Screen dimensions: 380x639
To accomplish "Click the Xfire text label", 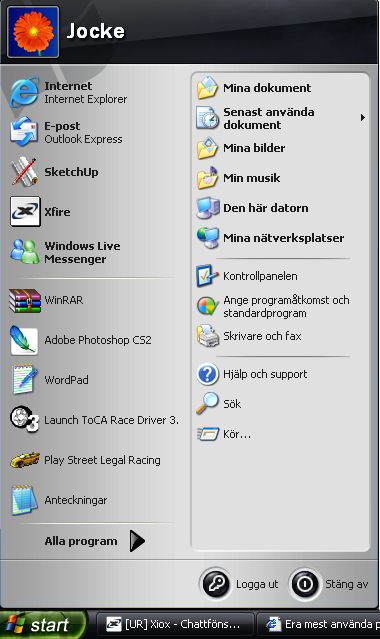I will point(57,212).
